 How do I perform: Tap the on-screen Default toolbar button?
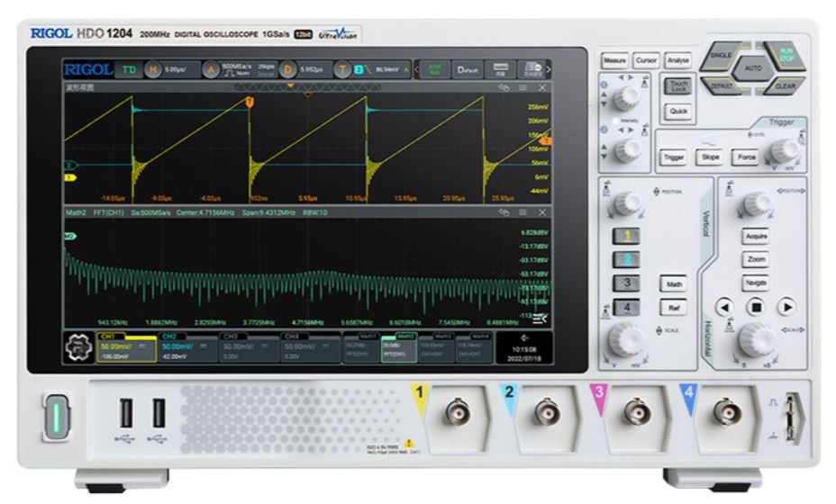(468, 69)
